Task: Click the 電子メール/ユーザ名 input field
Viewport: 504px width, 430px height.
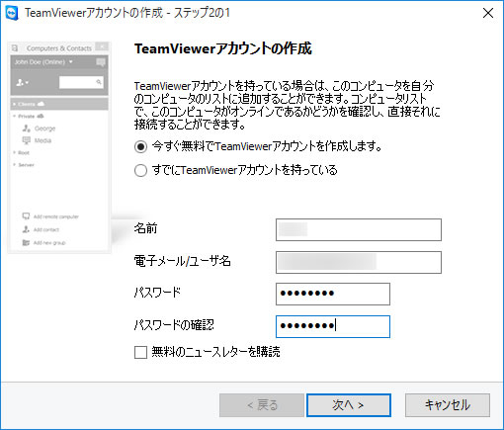Action: (x=359, y=262)
